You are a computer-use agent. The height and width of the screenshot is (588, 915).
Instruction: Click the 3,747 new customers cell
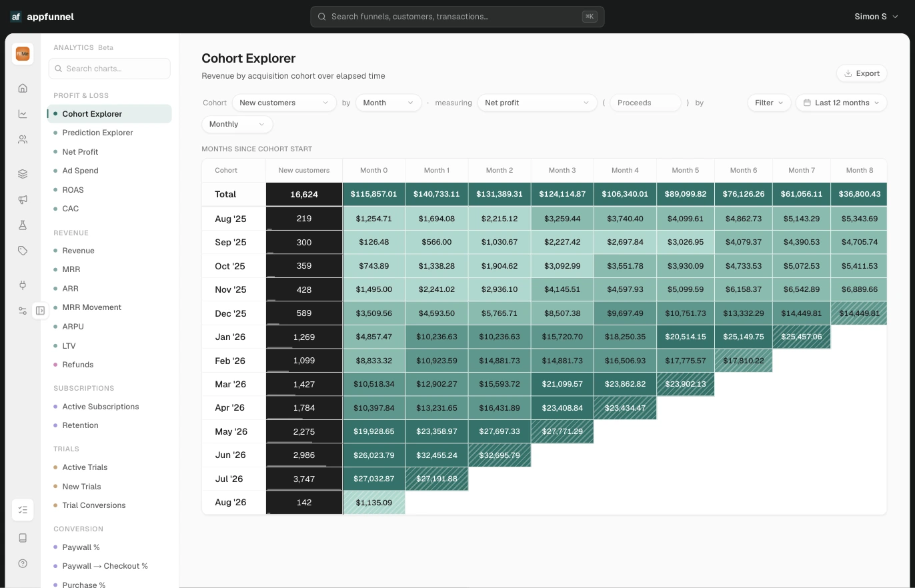point(304,479)
